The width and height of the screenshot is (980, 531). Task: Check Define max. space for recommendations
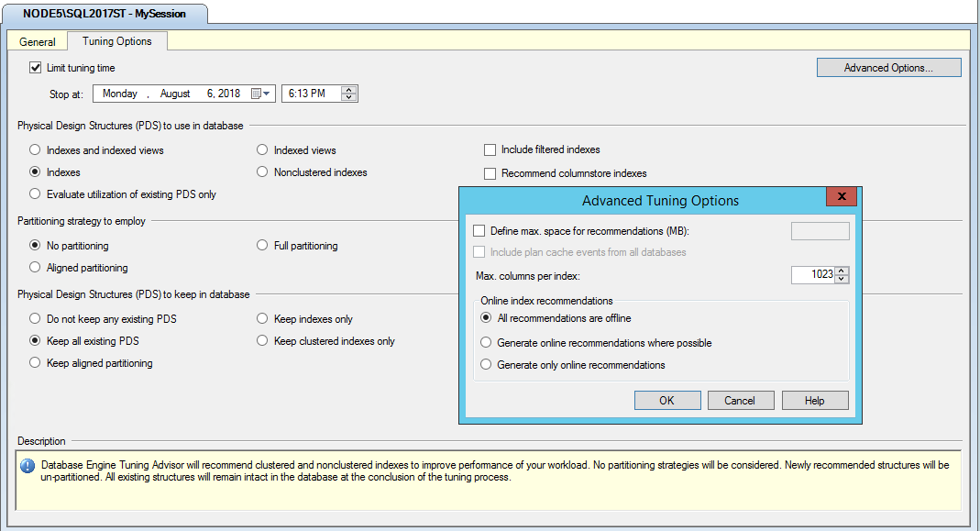click(479, 230)
